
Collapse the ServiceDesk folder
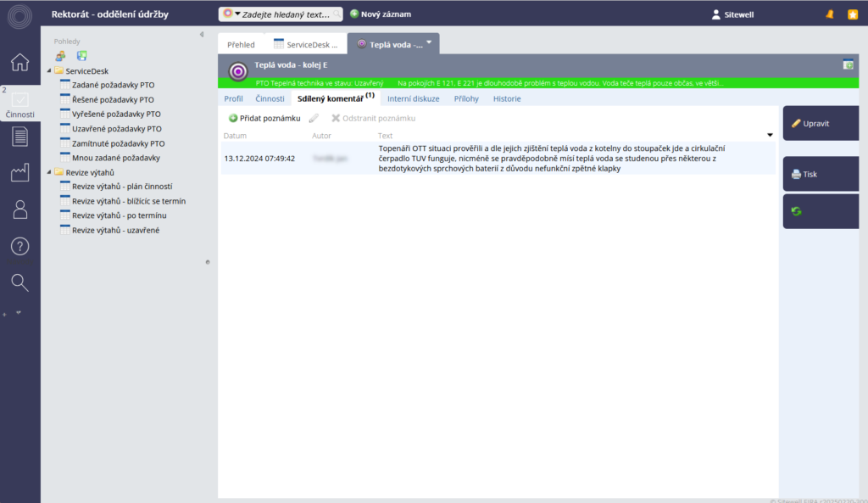[49, 71]
